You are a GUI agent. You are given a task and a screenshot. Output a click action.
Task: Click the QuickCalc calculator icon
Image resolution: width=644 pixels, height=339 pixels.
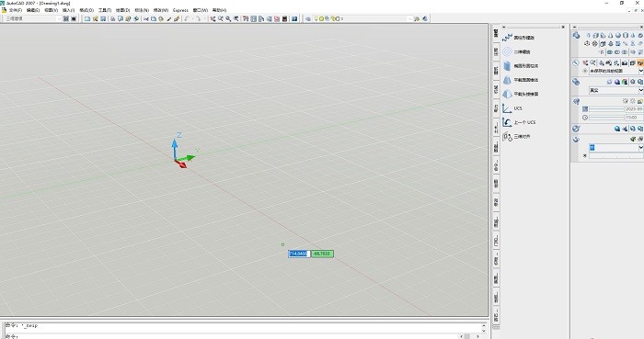[x=284, y=18]
